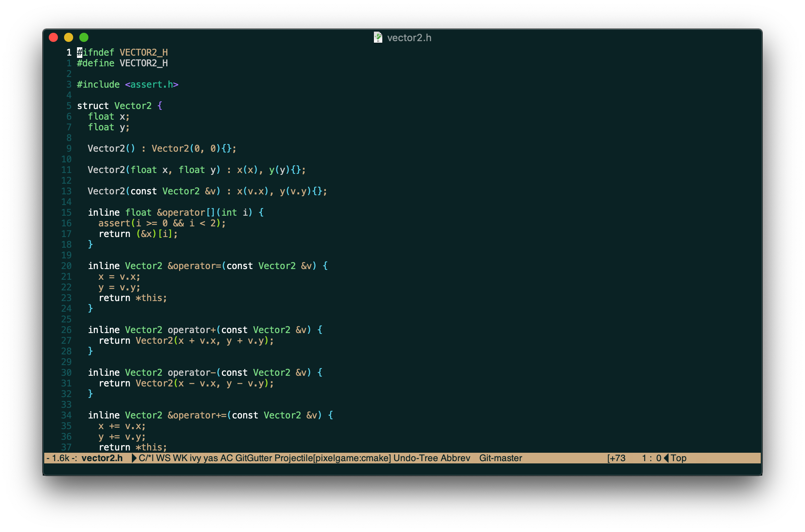Click the &operator= definition line
This screenshot has width=805, height=532.
208,266
